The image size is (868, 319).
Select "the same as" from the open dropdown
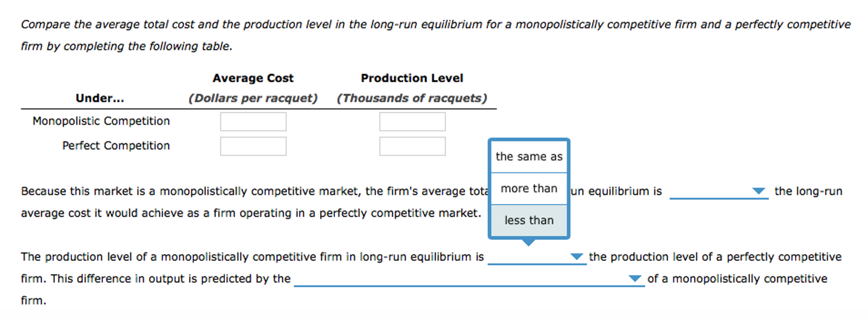pos(529,156)
